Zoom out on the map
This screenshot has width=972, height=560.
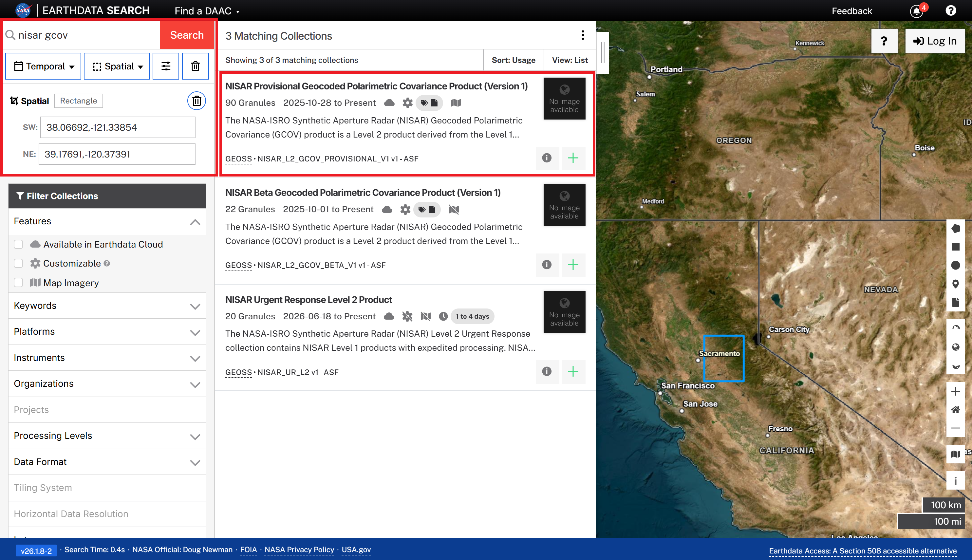click(x=956, y=428)
